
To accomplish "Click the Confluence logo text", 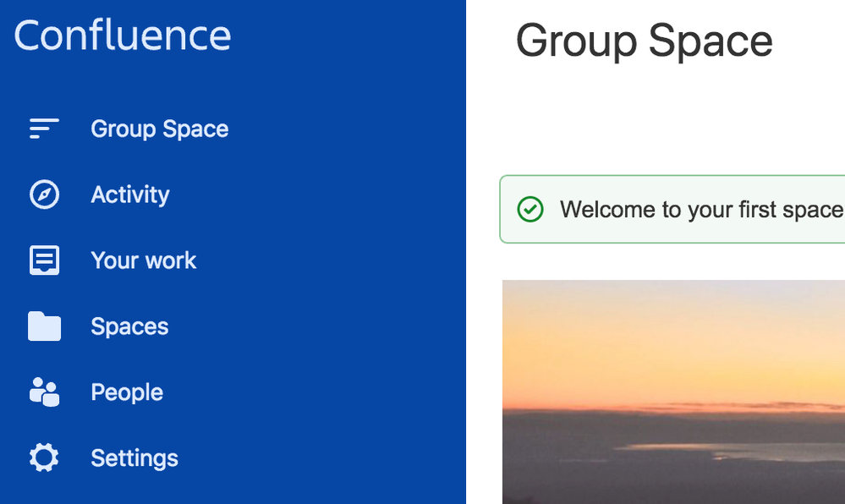I will click(x=123, y=36).
